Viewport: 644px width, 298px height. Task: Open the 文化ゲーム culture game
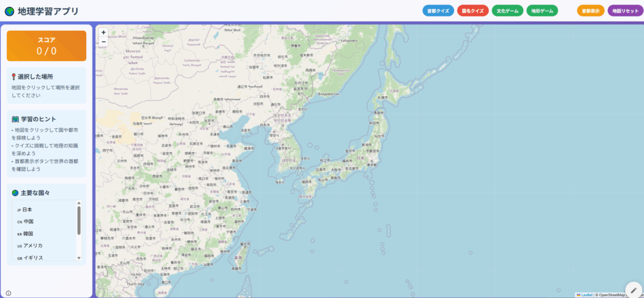508,11
